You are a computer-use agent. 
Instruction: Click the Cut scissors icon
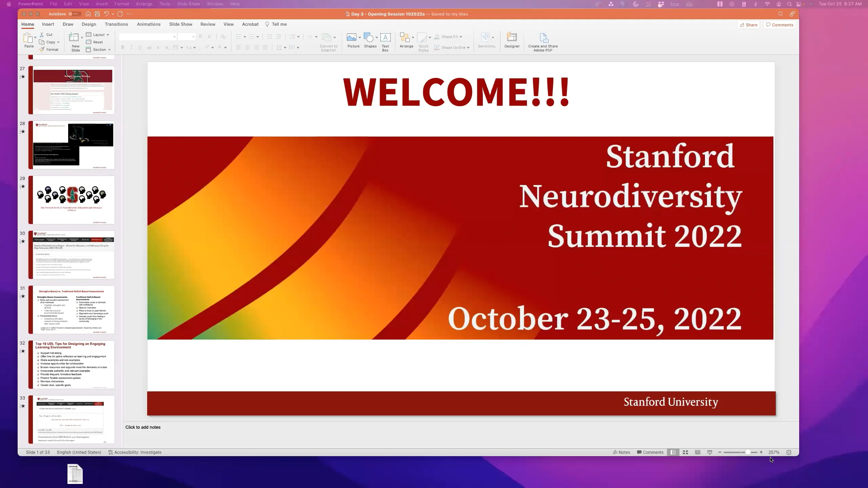pyautogui.click(x=42, y=35)
